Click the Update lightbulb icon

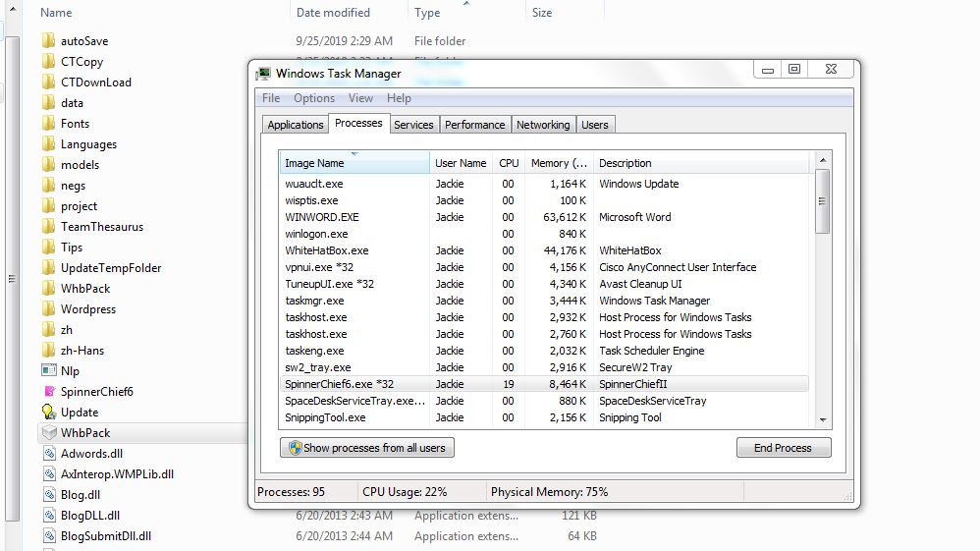coord(48,412)
